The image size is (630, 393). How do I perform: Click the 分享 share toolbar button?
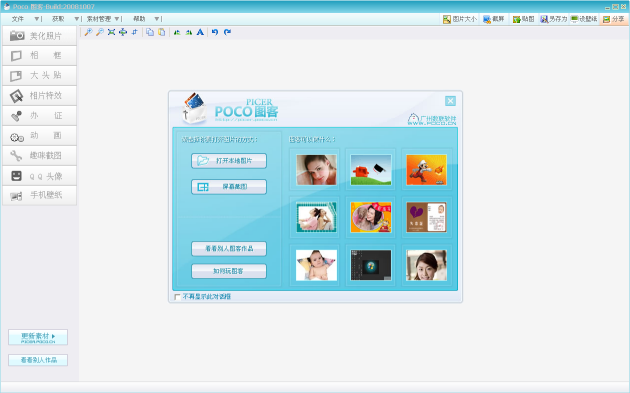tap(614, 19)
